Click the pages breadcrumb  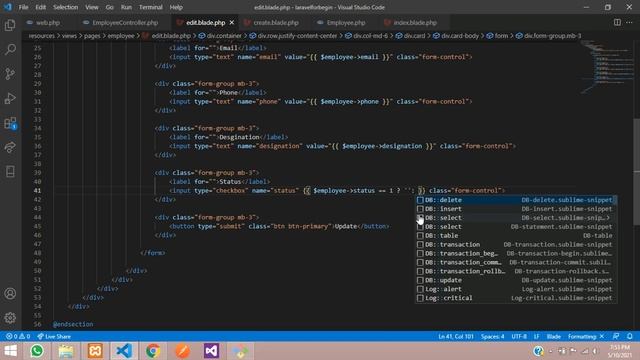pos(92,36)
